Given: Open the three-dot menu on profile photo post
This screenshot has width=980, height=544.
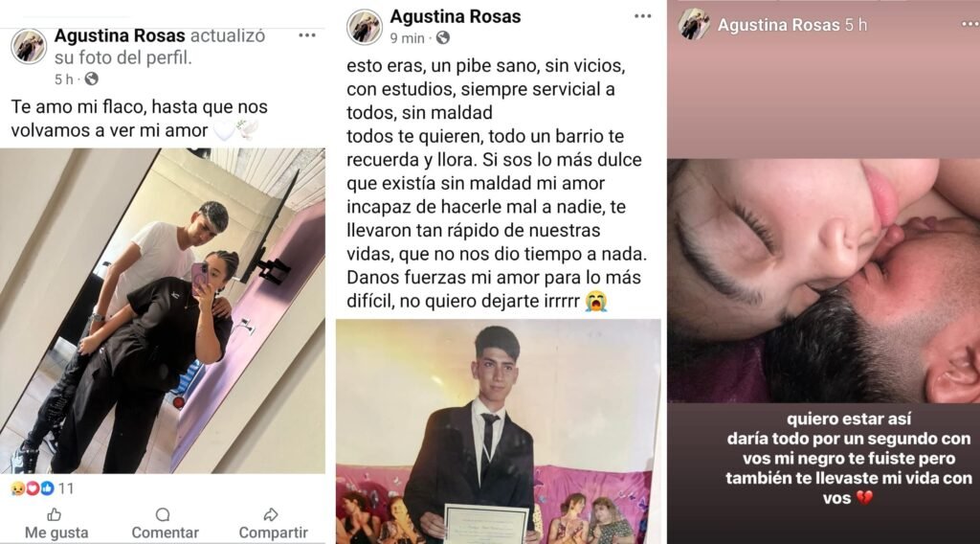Looking at the screenshot, I should (307, 35).
